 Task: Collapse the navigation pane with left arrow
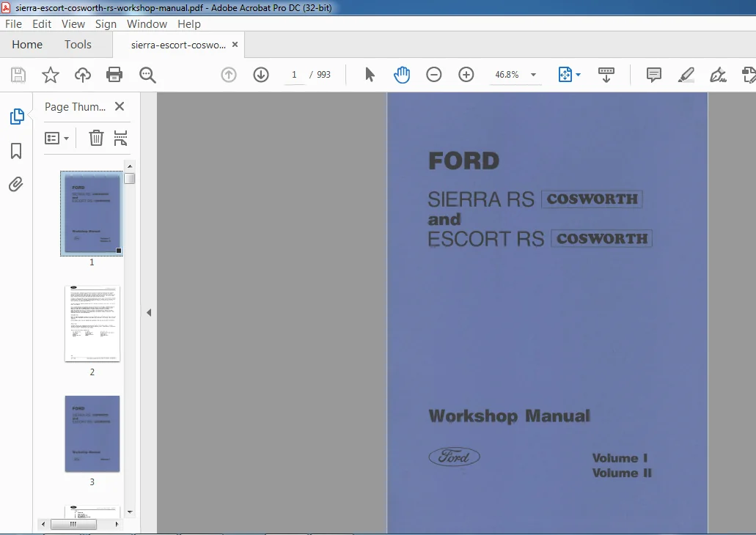[x=149, y=313]
